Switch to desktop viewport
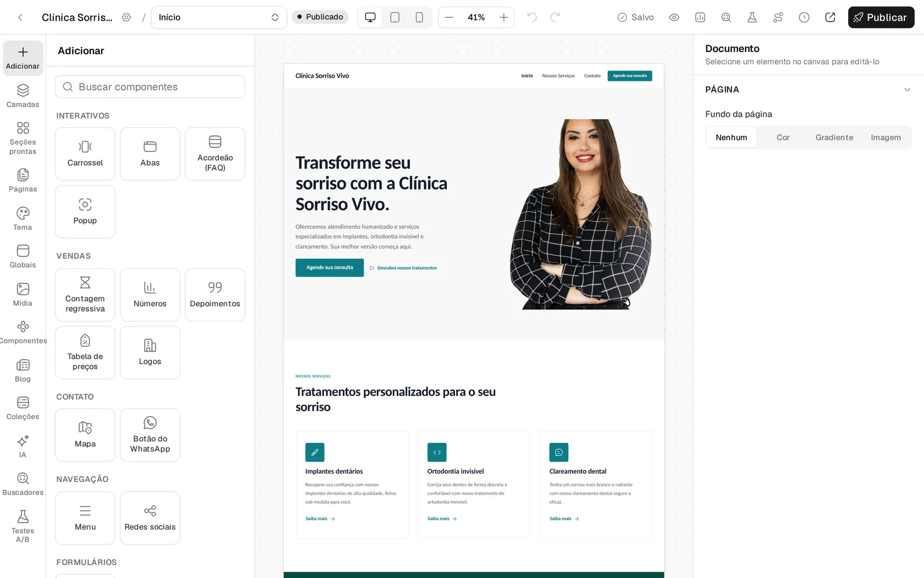 coord(370,17)
